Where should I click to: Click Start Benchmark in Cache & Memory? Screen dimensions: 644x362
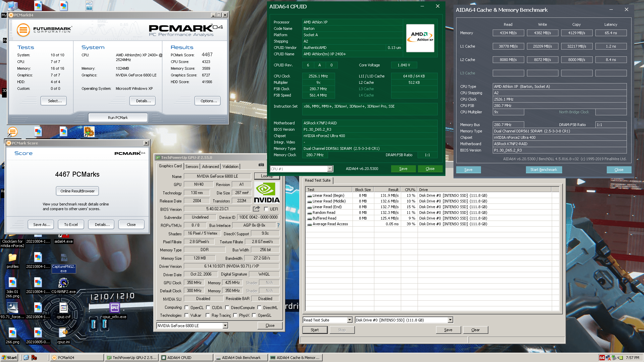coord(544,170)
